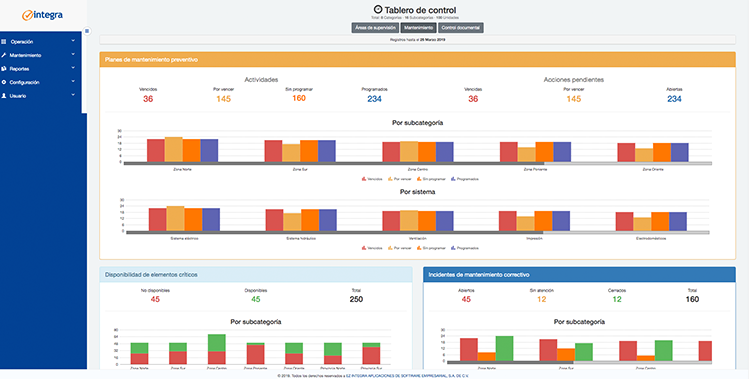750x379 pixels.
Task: Toggle Por vencer legend icon under preventivo Por subcategoría chart
Action: (x=390, y=179)
